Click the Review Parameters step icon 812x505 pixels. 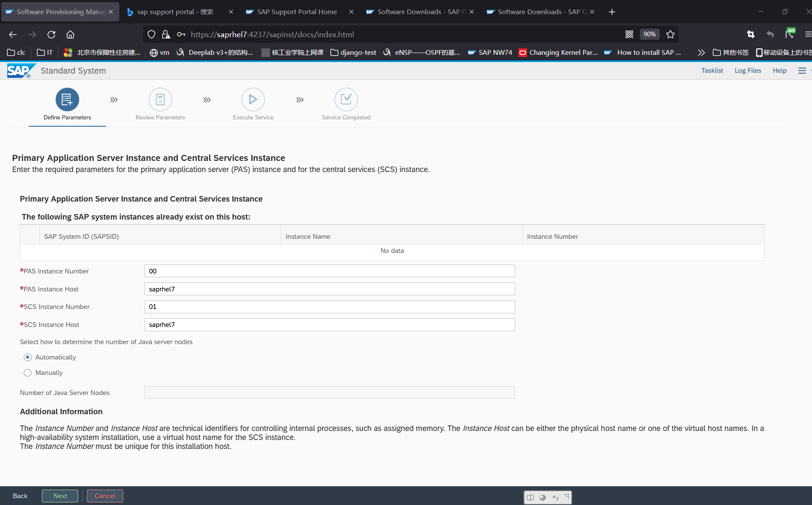[x=160, y=99]
